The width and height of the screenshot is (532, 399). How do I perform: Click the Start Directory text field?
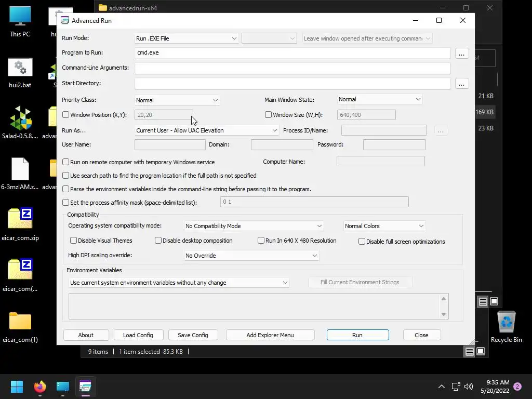coord(292,83)
